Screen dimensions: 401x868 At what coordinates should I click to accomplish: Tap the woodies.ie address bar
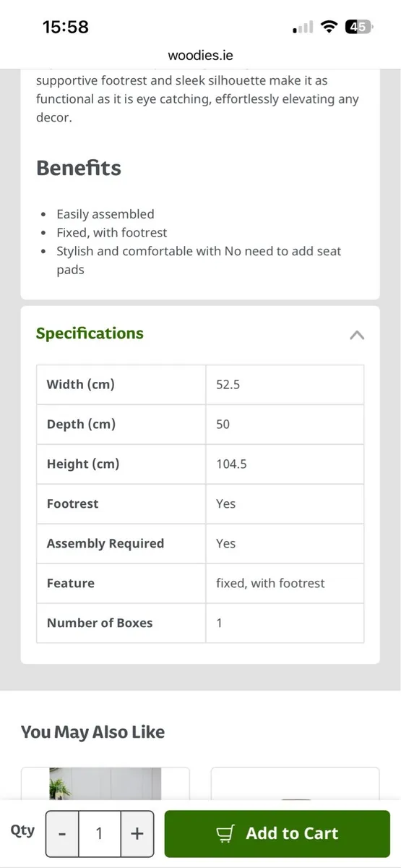tap(200, 55)
